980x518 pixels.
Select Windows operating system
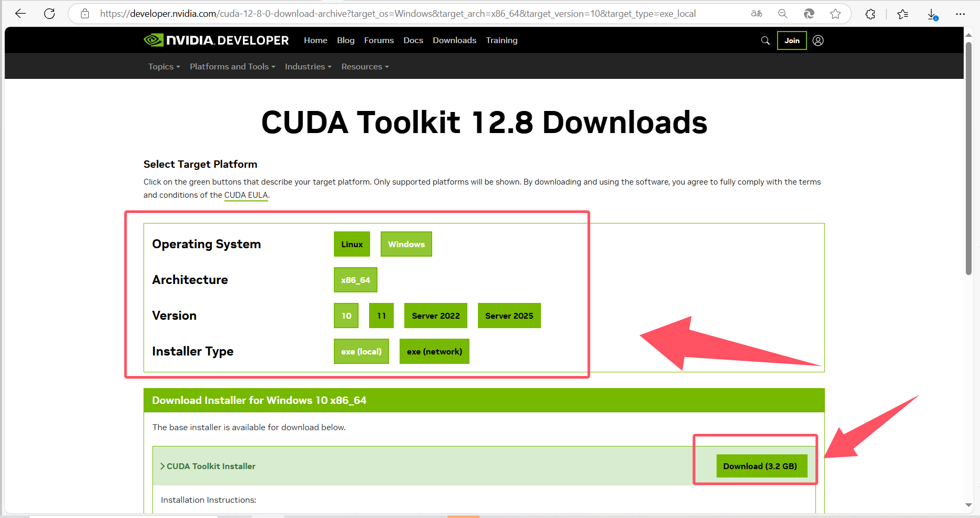tap(406, 244)
